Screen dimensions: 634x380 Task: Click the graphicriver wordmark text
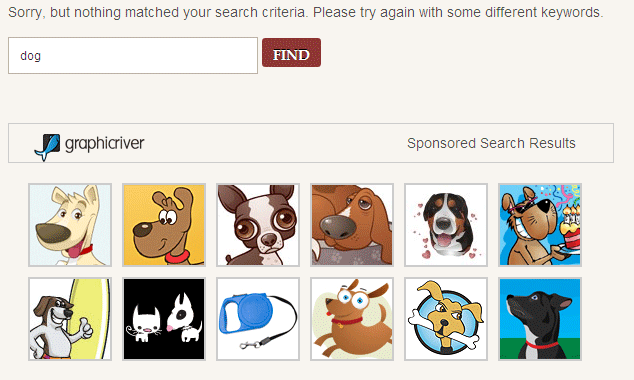(105, 144)
